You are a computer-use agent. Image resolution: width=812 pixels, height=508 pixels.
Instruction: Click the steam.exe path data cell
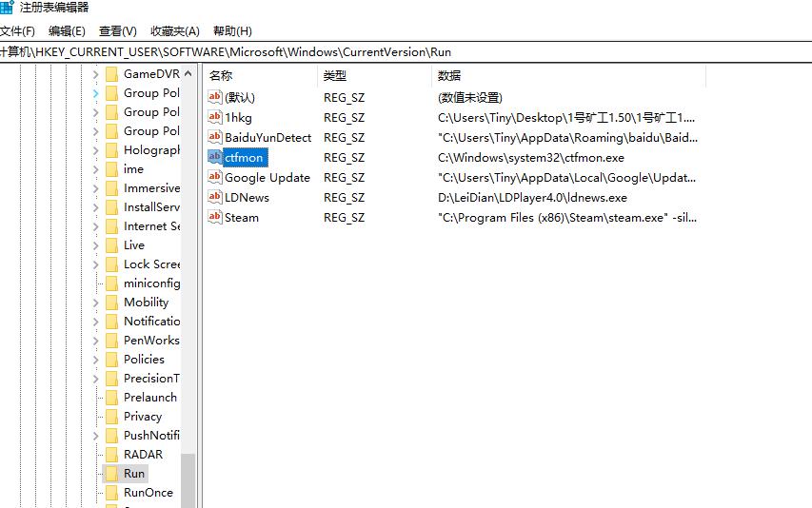[x=567, y=218]
